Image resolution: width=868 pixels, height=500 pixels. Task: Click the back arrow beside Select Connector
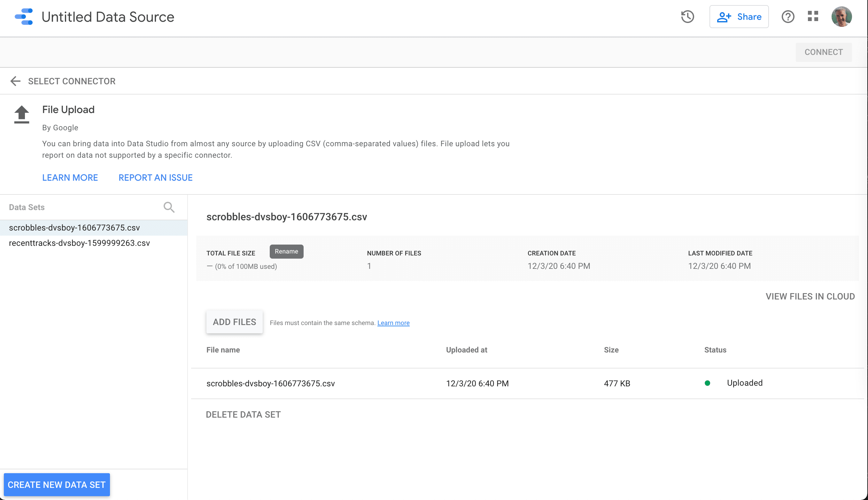tap(15, 81)
